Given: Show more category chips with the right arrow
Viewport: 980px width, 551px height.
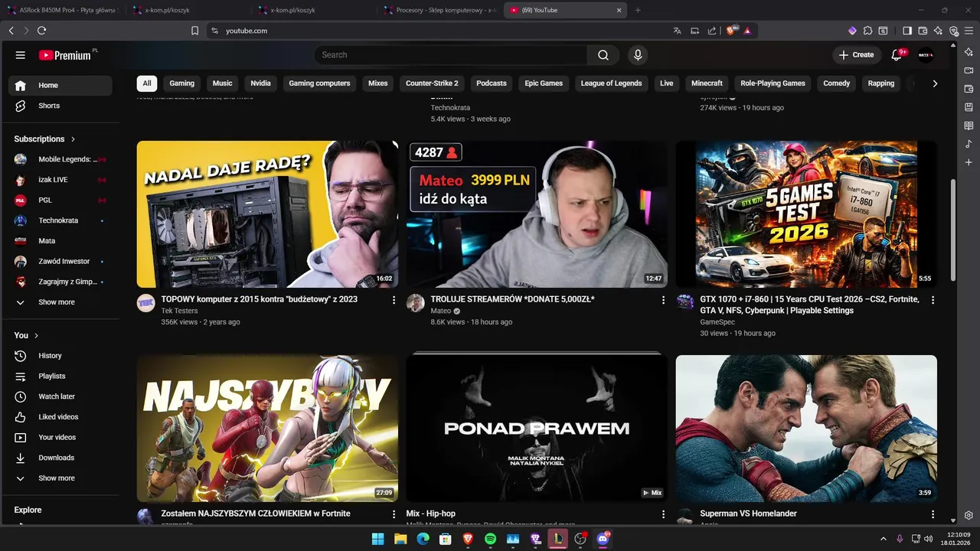Looking at the screenshot, I should 935,83.
